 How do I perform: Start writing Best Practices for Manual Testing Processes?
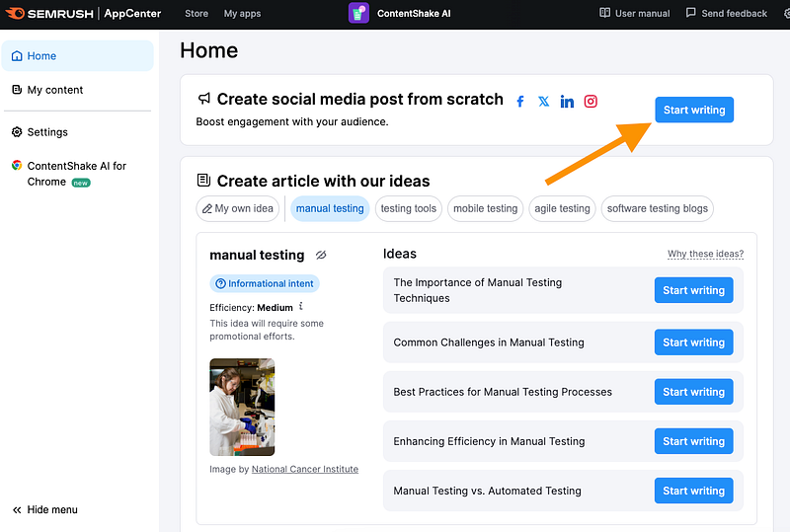coord(694,392)
